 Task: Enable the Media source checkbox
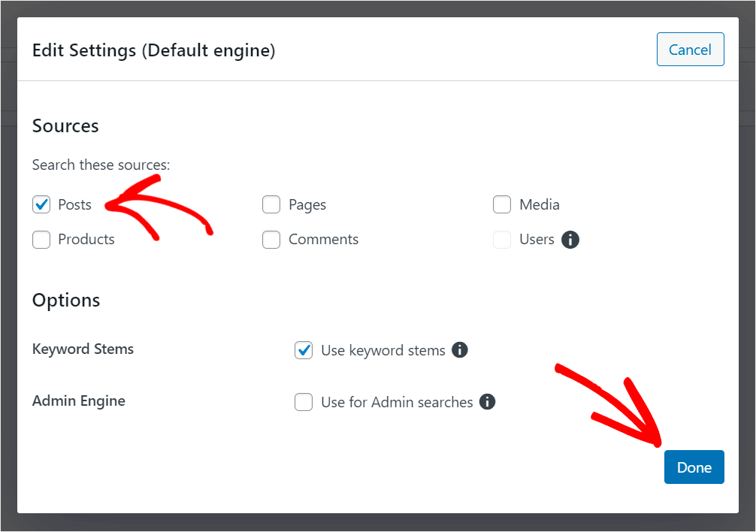[502, 205]
